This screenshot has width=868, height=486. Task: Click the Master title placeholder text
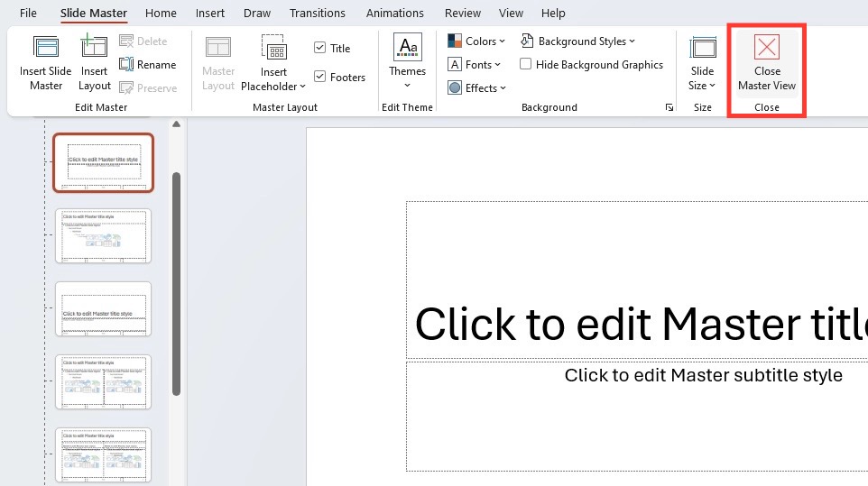(x=641, y=324)
